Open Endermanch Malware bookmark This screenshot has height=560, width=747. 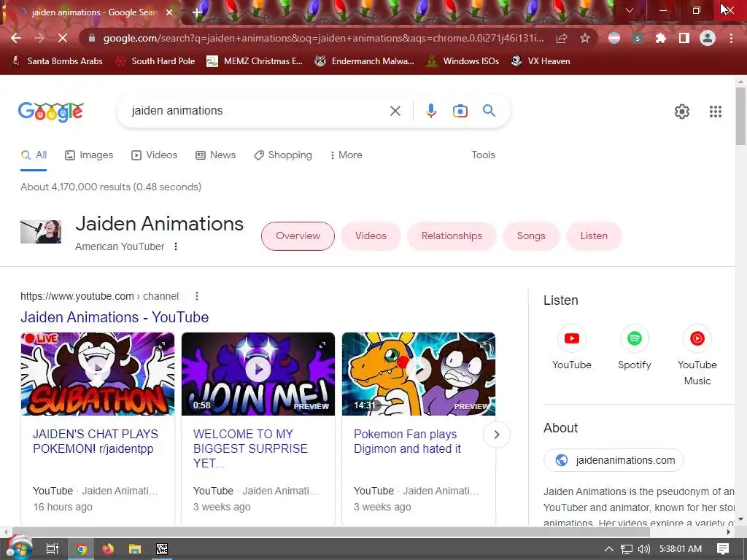(364, 61)
